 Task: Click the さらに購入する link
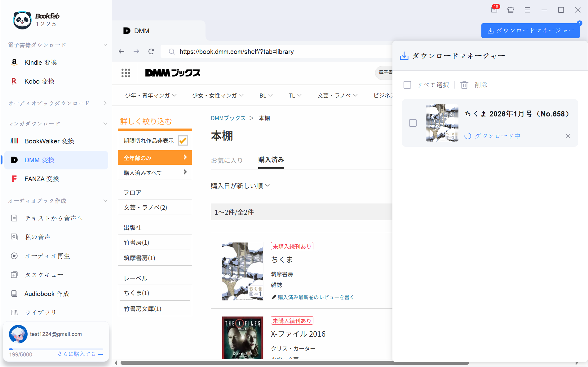tap(80, 354)
